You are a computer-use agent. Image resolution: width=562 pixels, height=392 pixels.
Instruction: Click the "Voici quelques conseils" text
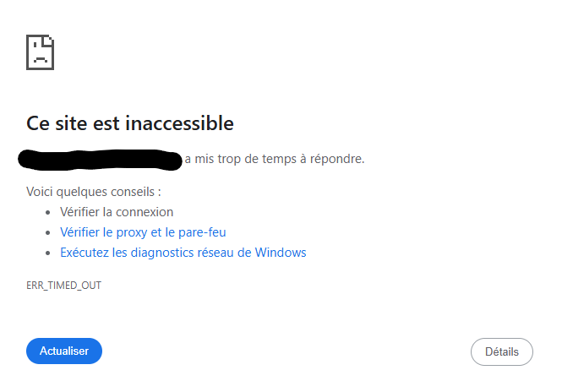(93, 192)
